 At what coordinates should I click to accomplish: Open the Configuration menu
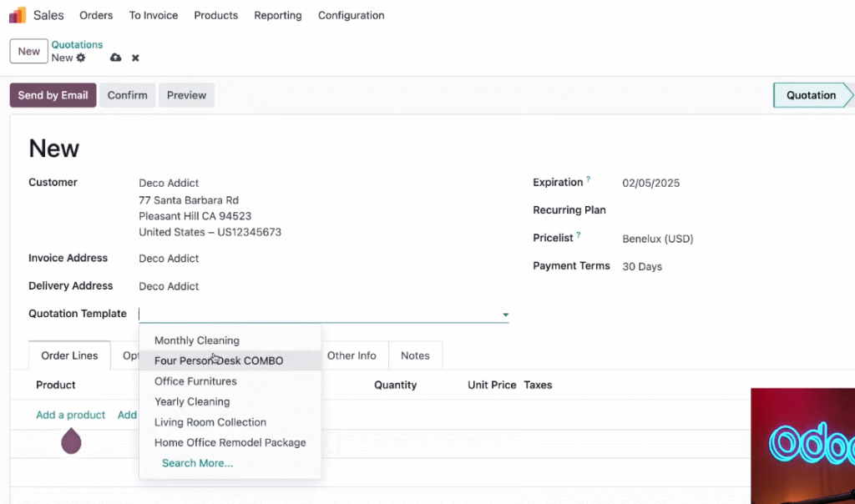(352, 15)
